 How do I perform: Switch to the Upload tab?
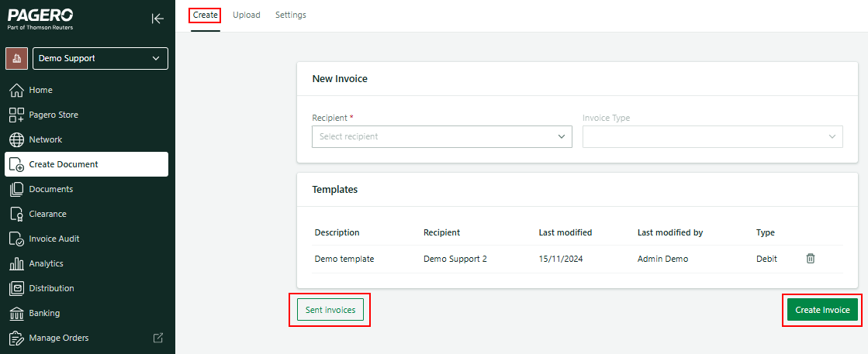pyautogui.click(x=247, y=15)
